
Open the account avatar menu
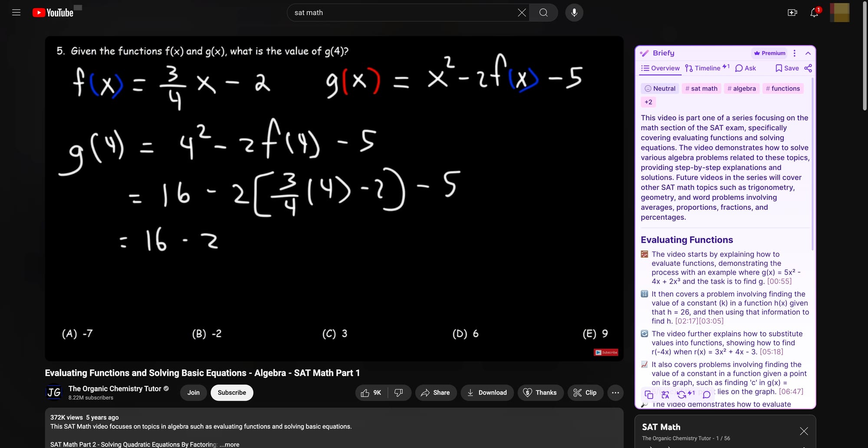(x=839, y=13)
